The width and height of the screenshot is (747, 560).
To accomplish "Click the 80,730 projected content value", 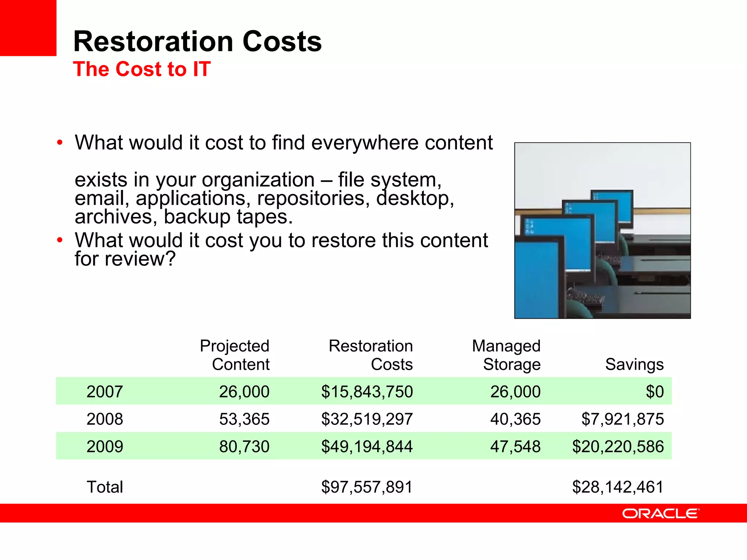I will click(x=244, y=446).
